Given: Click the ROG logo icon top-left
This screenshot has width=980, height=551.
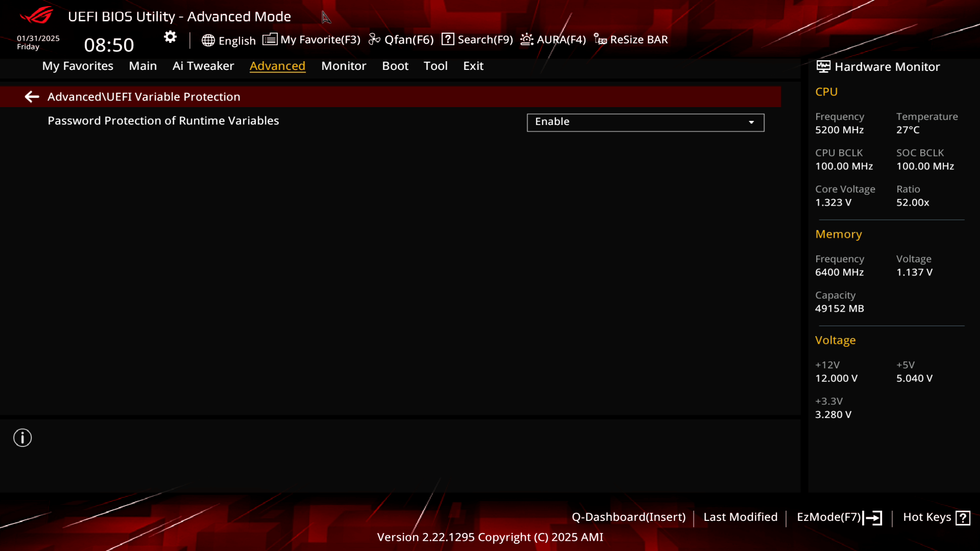Looking at the screenshot, I should pos(37,15).
